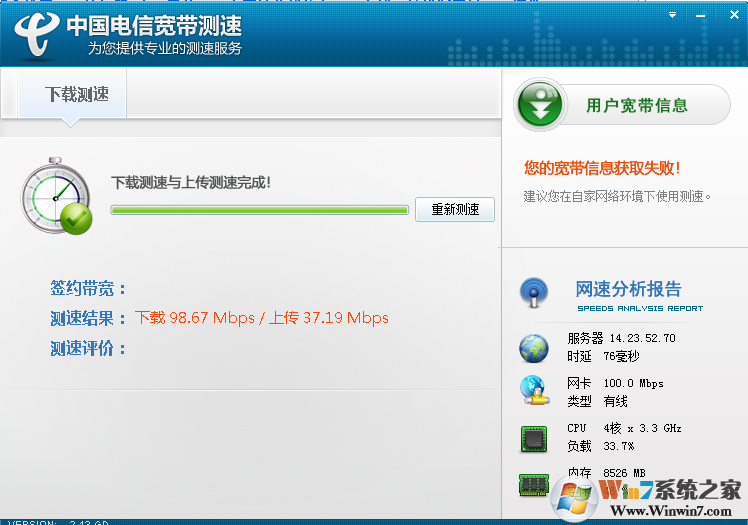Click the 建议您在自家网络环境下使用测速 hint
748x525 pixels.
(617, 196)
